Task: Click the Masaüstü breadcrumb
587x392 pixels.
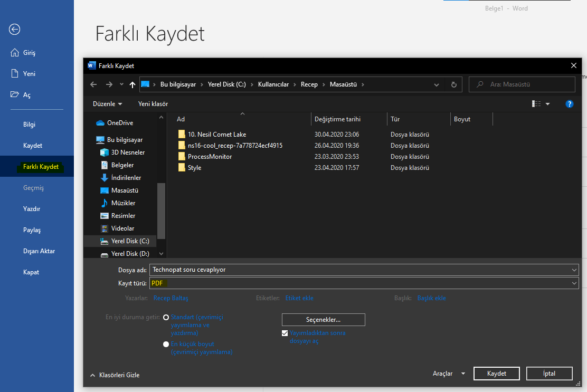Action: [x=343, y=84]
